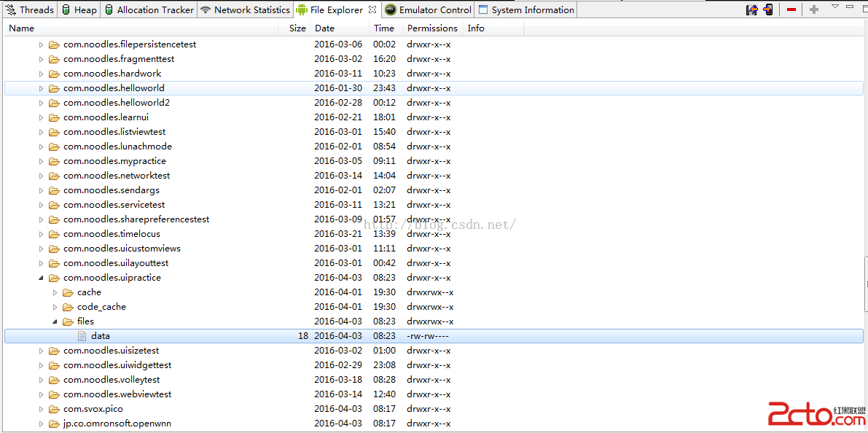Click folder icon of com.noodles.sendargs
The image size is (868, 433).
pyautogui.click(x=54, y=190)
